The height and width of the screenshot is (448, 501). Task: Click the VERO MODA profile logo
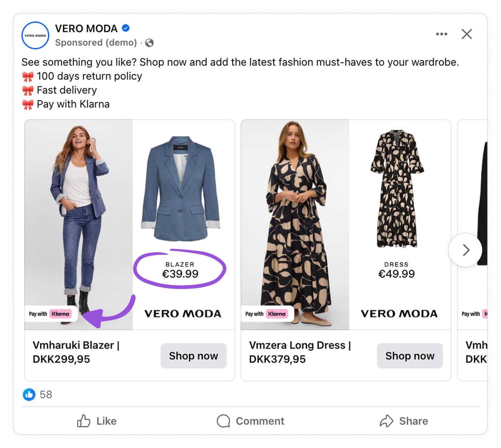click(x=35, y=36)
